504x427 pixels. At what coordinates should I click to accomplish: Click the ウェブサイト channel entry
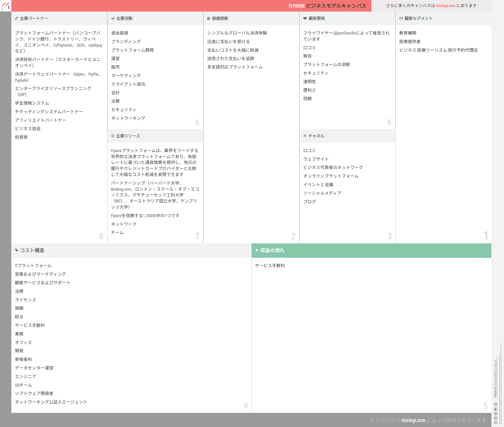click(x=316, y=159)
